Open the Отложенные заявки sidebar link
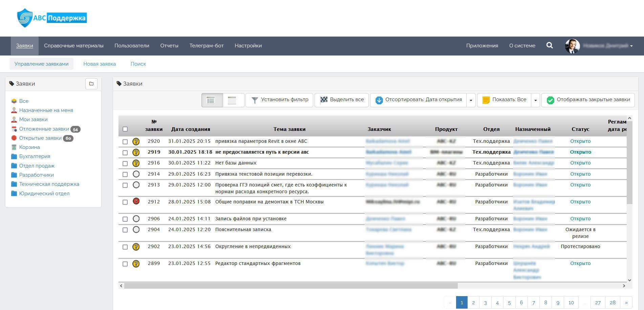The image size is (644, 310). pos(44,129)
